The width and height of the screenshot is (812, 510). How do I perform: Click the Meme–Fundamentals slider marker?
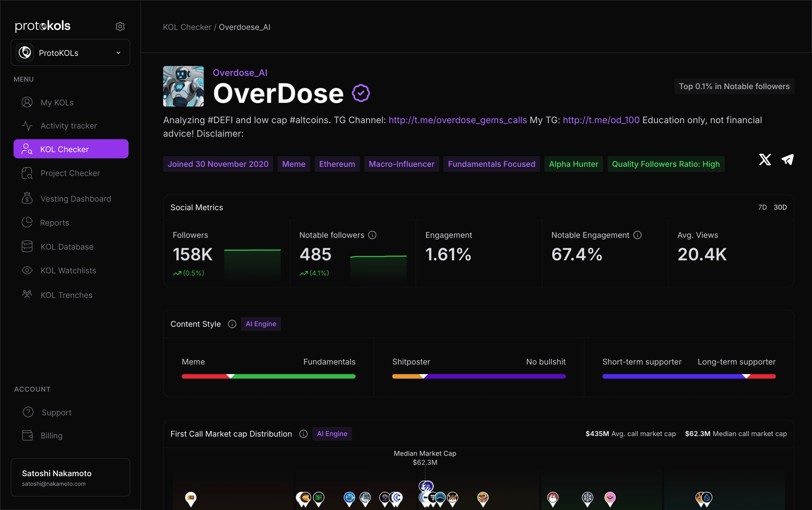pyautogui.click(x=230, y=376)
